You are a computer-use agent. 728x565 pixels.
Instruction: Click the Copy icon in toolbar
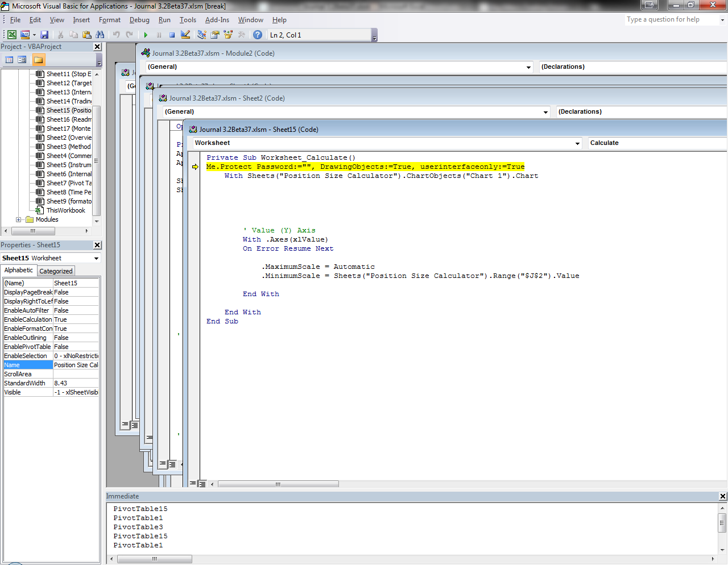tap(73, 35)
